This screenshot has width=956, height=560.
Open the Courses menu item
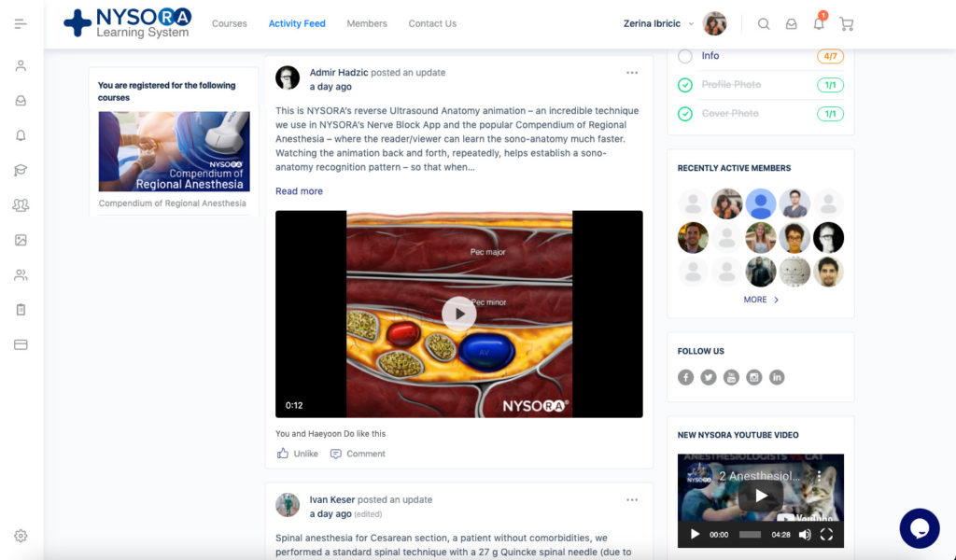pos(230,23)
